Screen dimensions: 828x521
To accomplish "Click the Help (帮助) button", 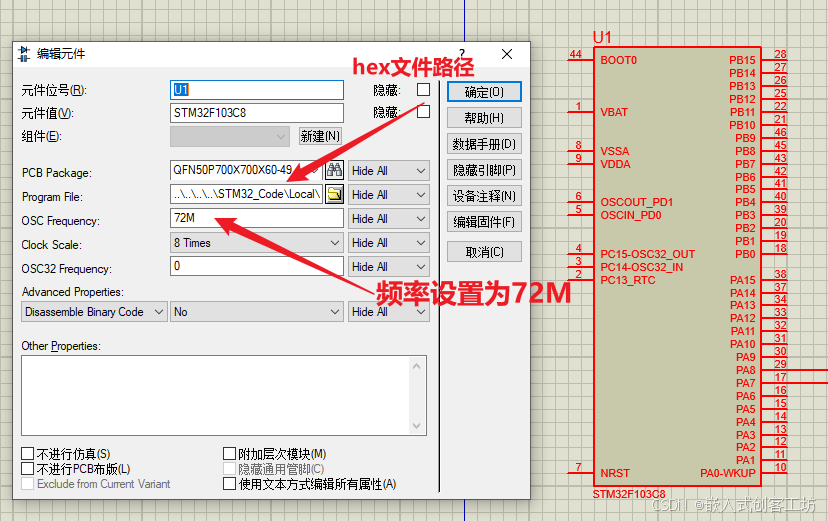I will [x=484, y=118].
